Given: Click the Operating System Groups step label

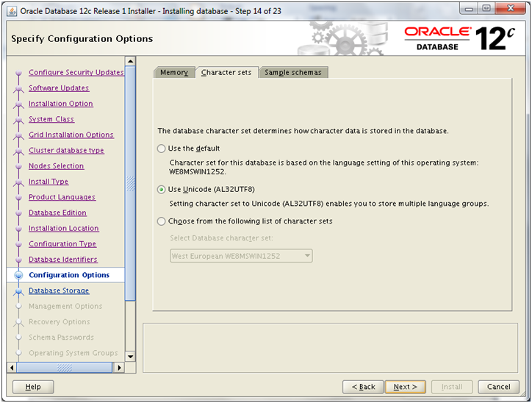Looking at the screenshot, I should point(73,353).
